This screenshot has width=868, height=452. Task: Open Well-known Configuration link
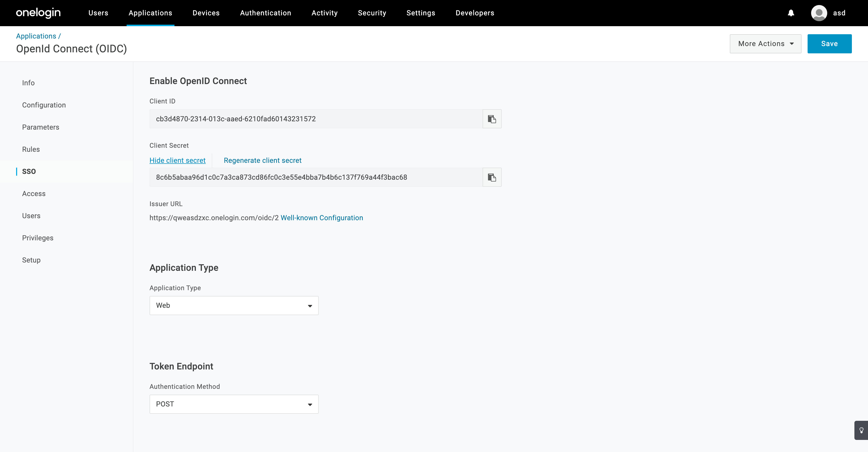(x=321, y=218)
